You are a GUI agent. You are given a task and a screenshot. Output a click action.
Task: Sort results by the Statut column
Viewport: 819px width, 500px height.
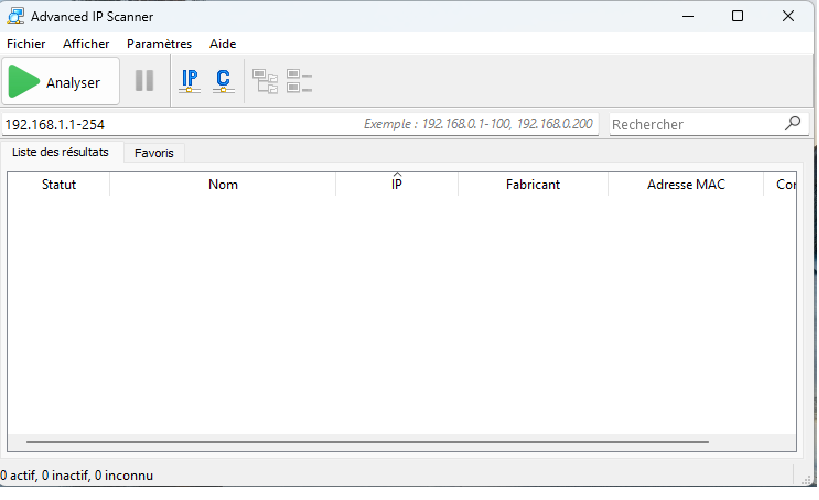pos(58,184)
